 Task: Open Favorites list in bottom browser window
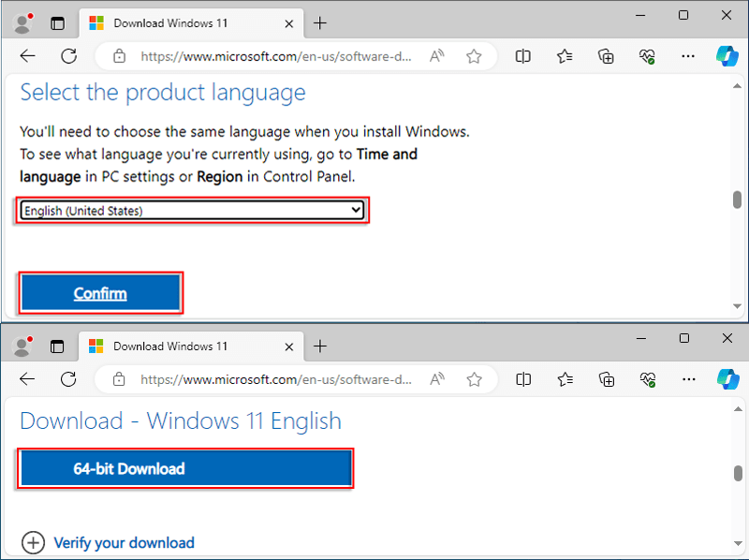[565, 379]
